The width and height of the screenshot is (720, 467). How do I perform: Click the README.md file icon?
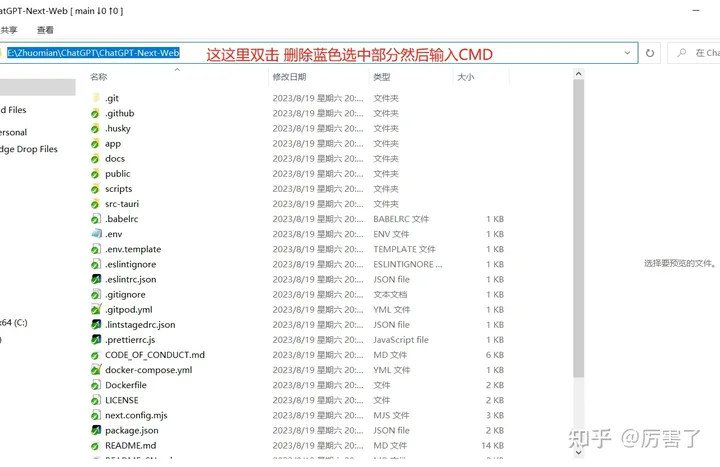(96, 445)
